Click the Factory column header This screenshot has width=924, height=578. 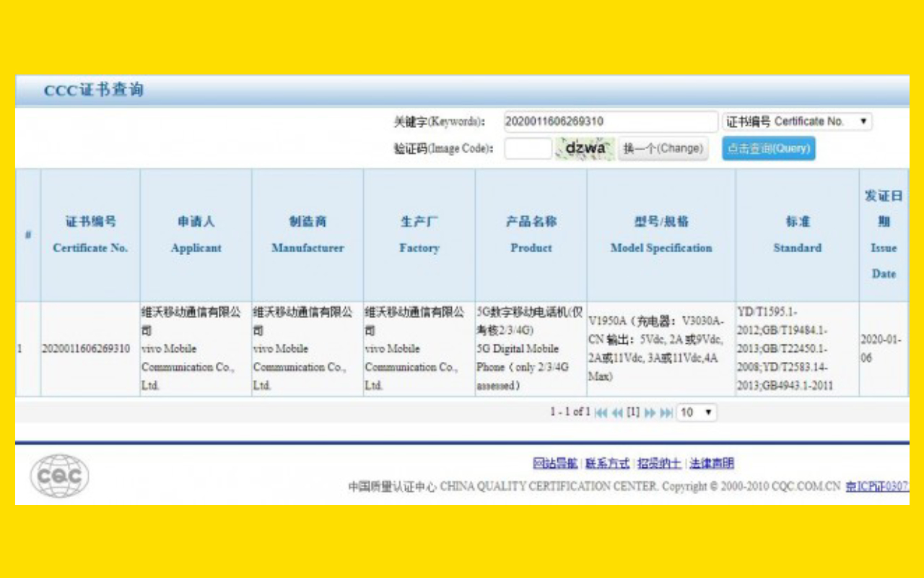coord(419,235)
